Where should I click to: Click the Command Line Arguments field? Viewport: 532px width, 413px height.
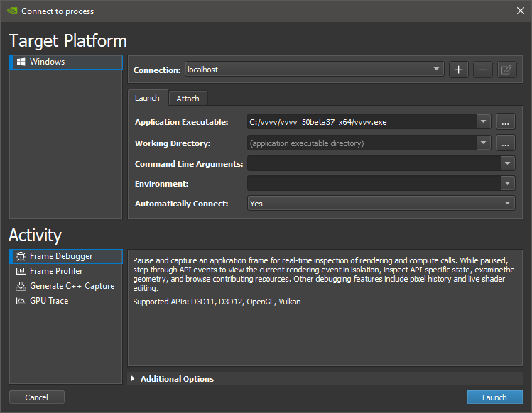[x=374, y=164]
